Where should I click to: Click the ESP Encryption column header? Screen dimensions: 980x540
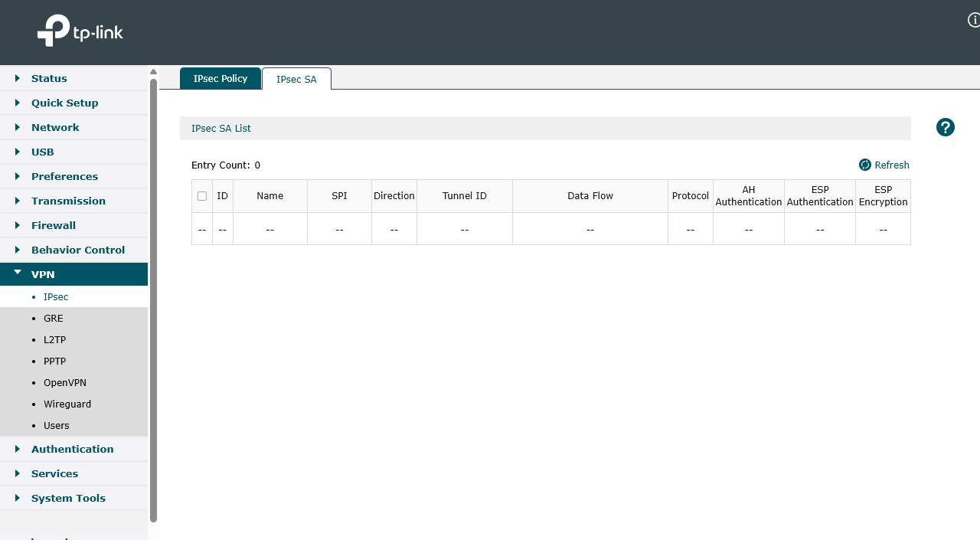pos(884,196)
